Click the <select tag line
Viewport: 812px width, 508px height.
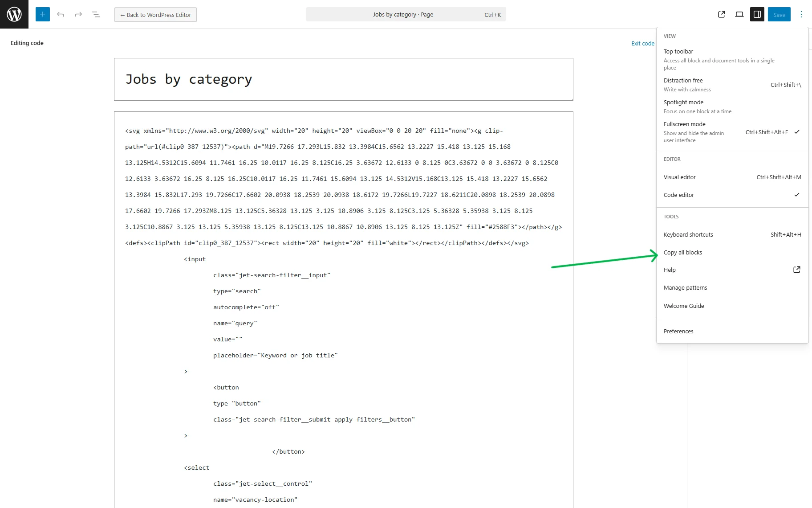[196, 467]
